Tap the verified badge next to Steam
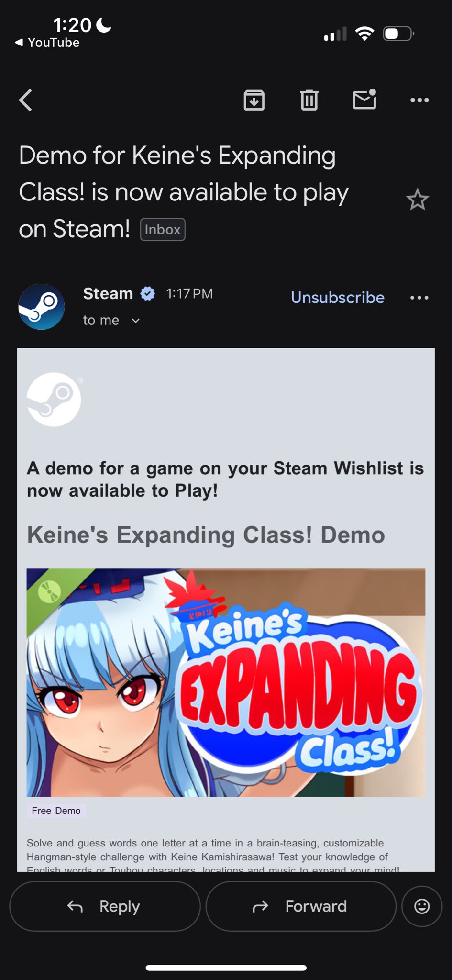 [x=148, y=293]
